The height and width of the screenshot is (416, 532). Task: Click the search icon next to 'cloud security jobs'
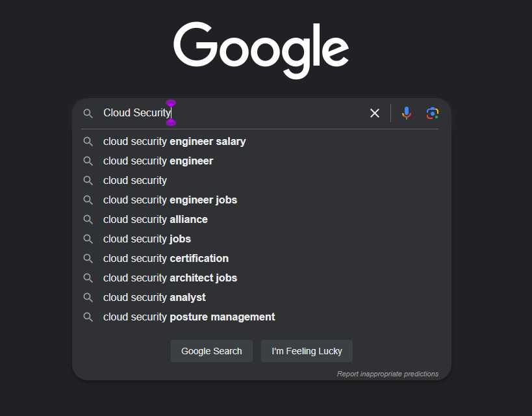(88, 239)
